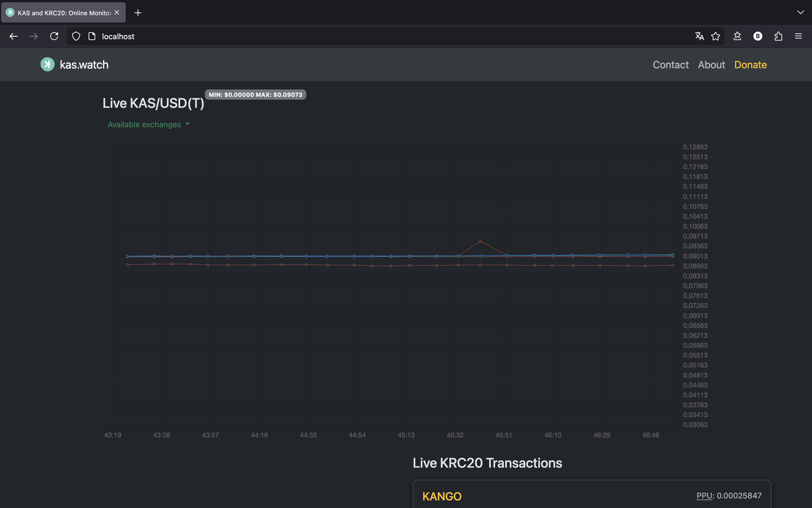Open the bookmarks tray star icon
The image size is (812, 508).
tap(737, 36)
